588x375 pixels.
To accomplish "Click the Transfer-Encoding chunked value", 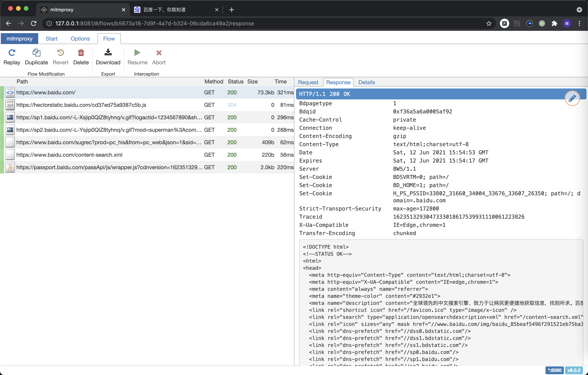I will tap(404, 233).
